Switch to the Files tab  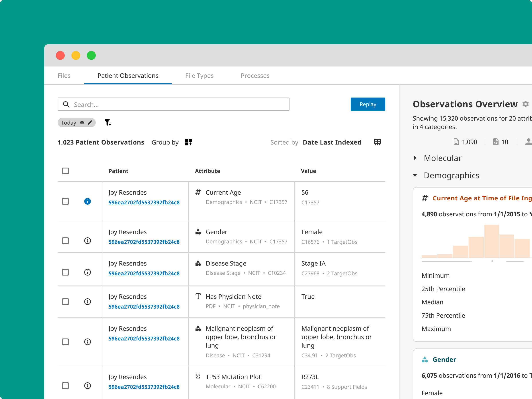pyautogui.click(x=64, y=76)
